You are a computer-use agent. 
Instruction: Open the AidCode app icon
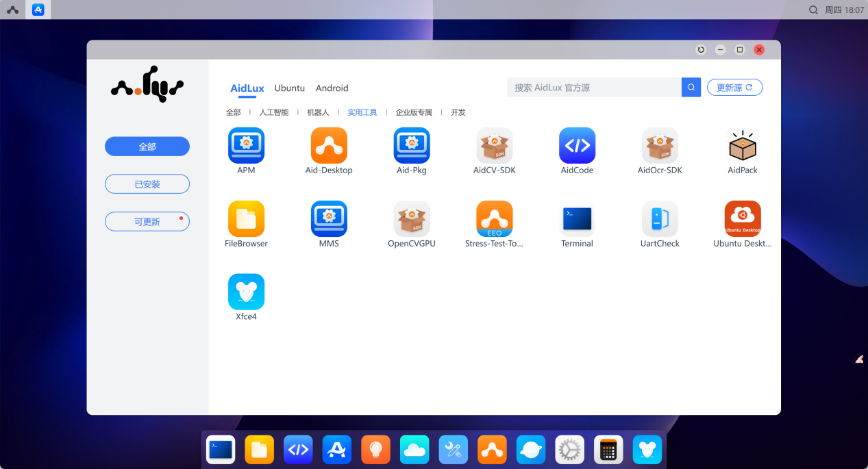[x=577, y=145]
